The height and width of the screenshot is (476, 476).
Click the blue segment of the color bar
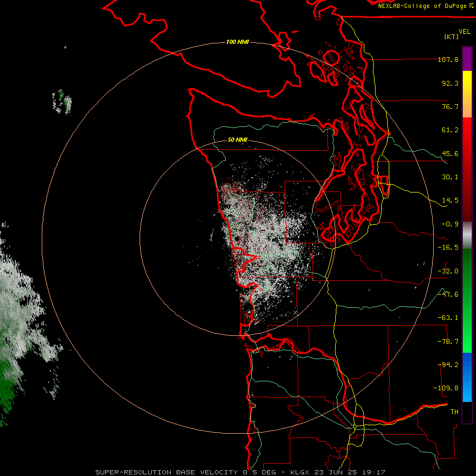467,377
